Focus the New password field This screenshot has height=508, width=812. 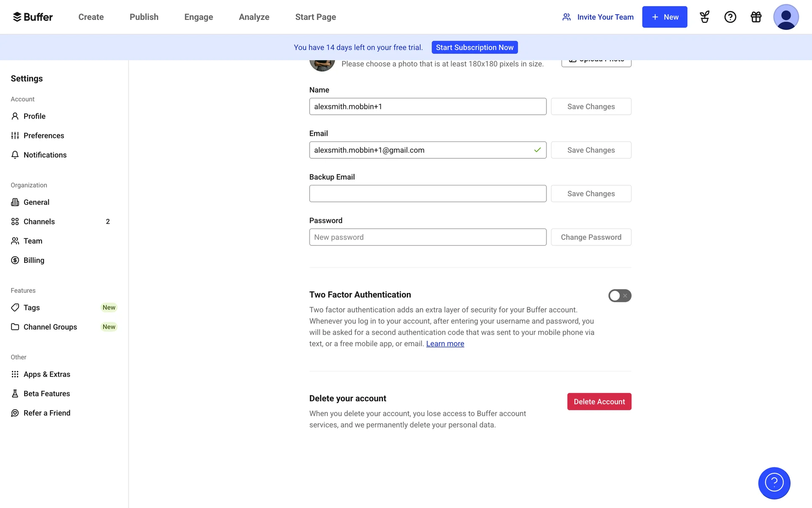[x=428, y=237]
